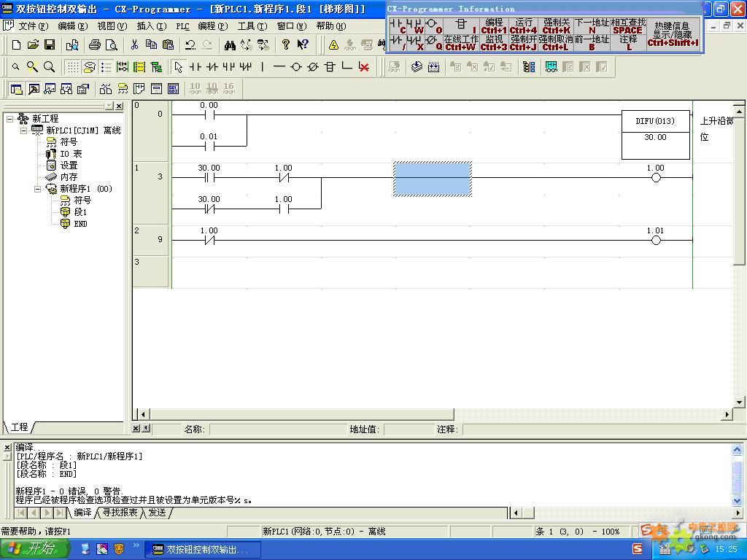
Task: Select END section in project tree
Action: pos(80,224)
